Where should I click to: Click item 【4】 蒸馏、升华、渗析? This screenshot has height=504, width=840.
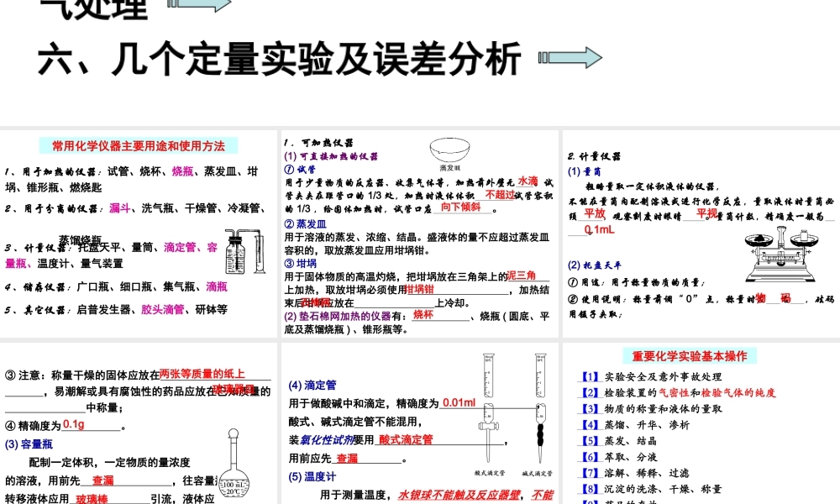click(x=635, y=425)
